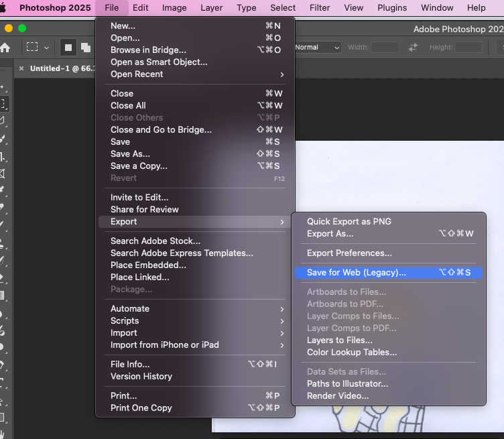This screenshot has height=439, width=504.
Task: Open the Layer menu in menu bar
Action: 212,8
